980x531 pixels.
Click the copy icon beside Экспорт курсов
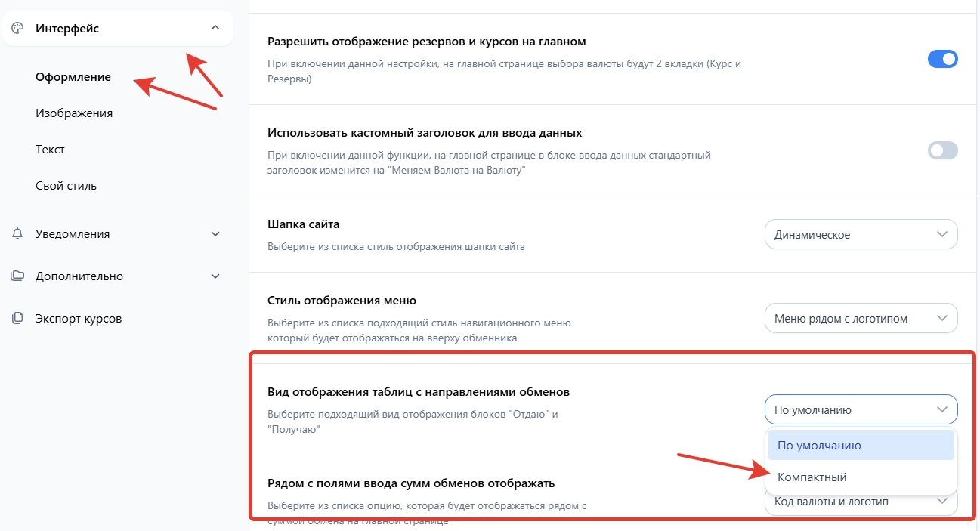pyautogui.click(x=17, y=319)
